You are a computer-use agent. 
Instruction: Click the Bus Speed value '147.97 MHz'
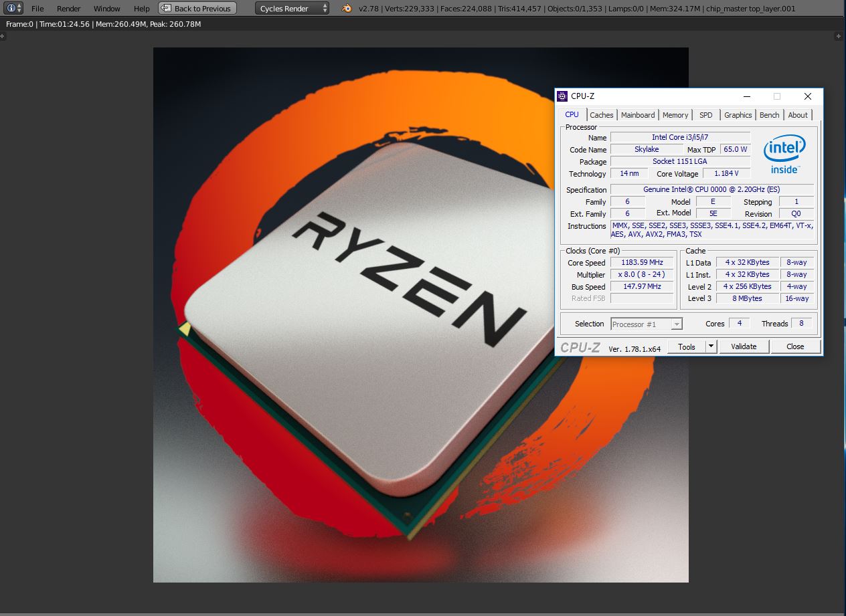641,286
